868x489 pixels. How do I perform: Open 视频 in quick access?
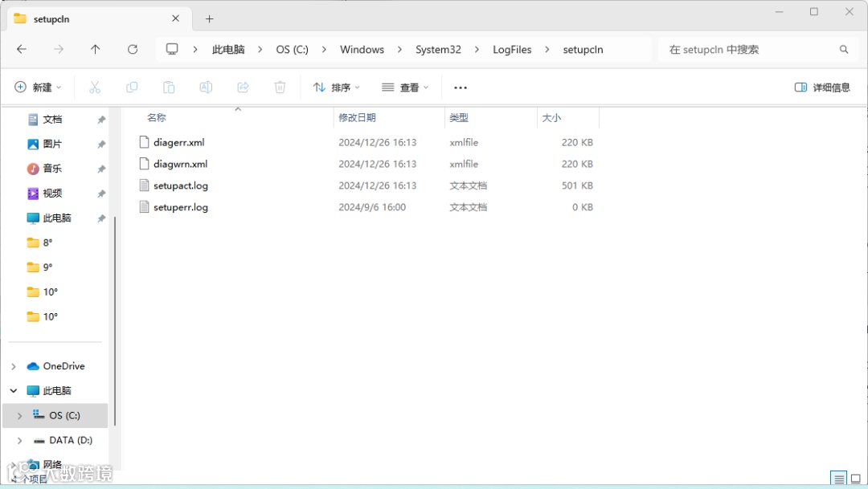click(52, 193)
